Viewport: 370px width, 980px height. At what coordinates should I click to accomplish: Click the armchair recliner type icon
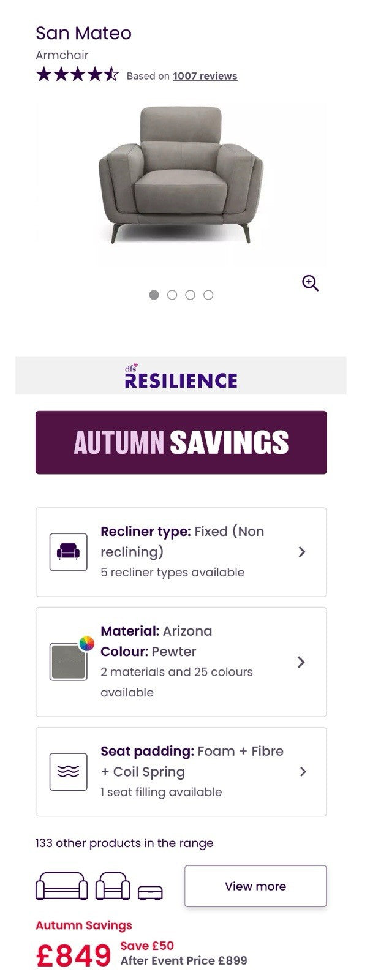click(68, 552)
